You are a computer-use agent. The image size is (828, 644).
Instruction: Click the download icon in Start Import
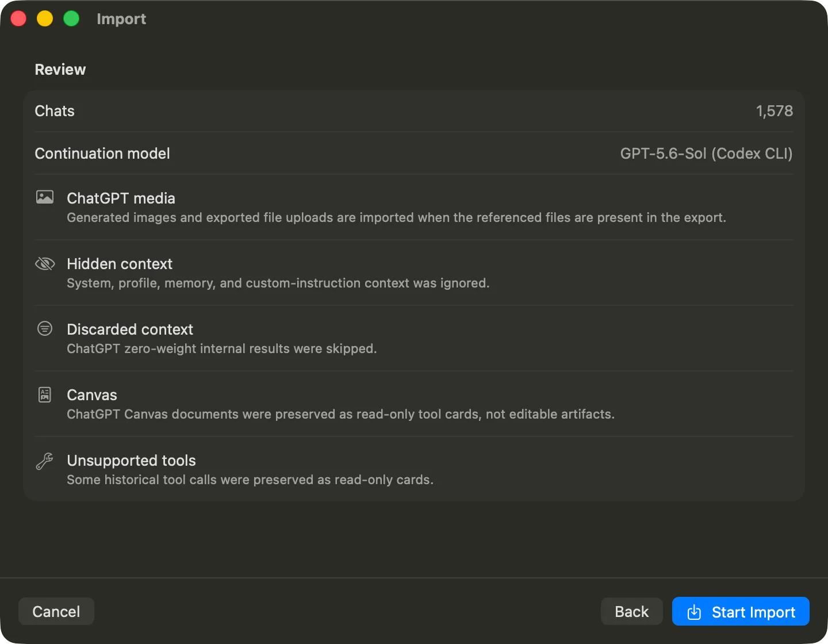tap(694, 612)
